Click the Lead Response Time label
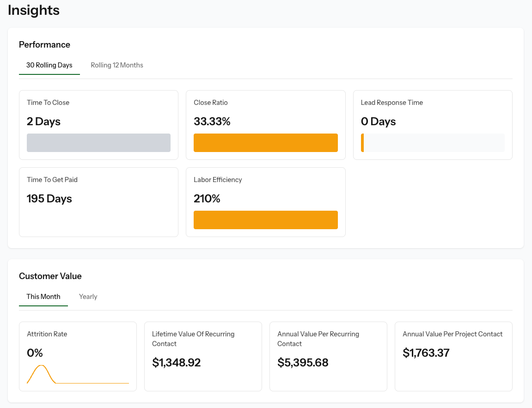The width and height of the screenshot is (532, 408). (x=392, y=103)
